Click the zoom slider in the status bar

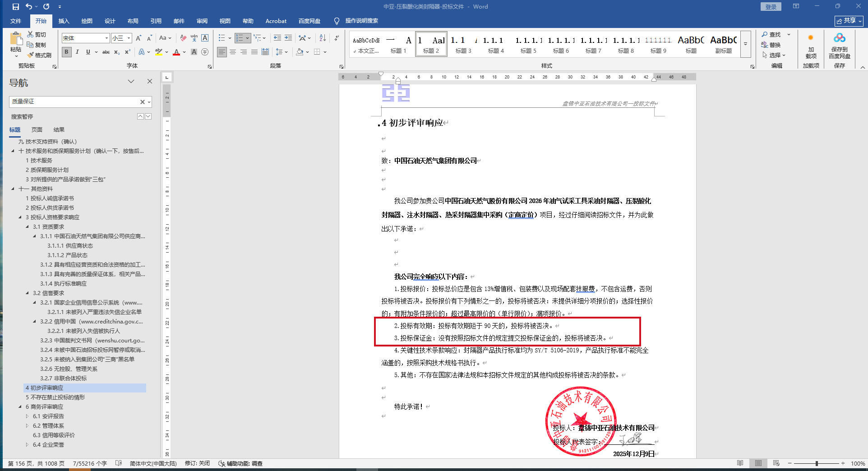817,463
